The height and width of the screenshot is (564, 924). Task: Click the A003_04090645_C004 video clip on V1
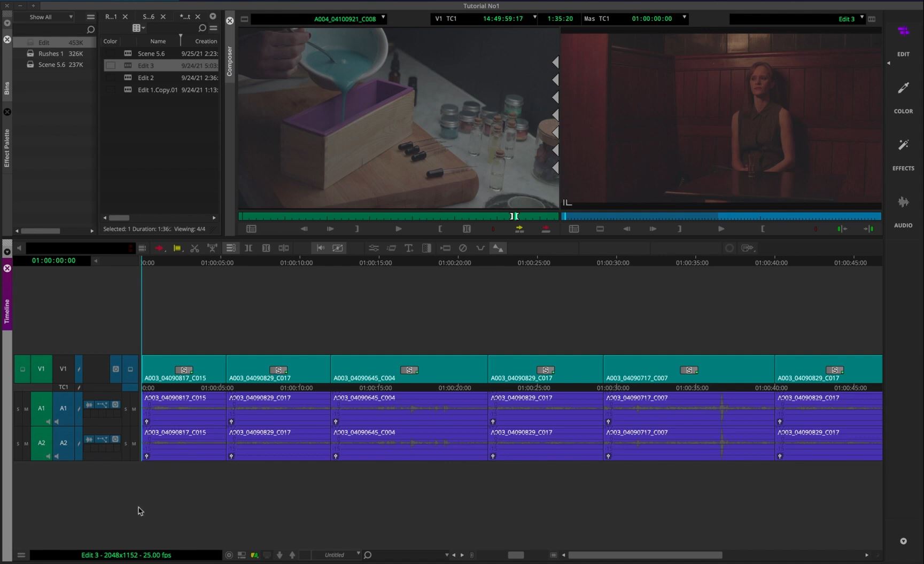click(409, 369)
